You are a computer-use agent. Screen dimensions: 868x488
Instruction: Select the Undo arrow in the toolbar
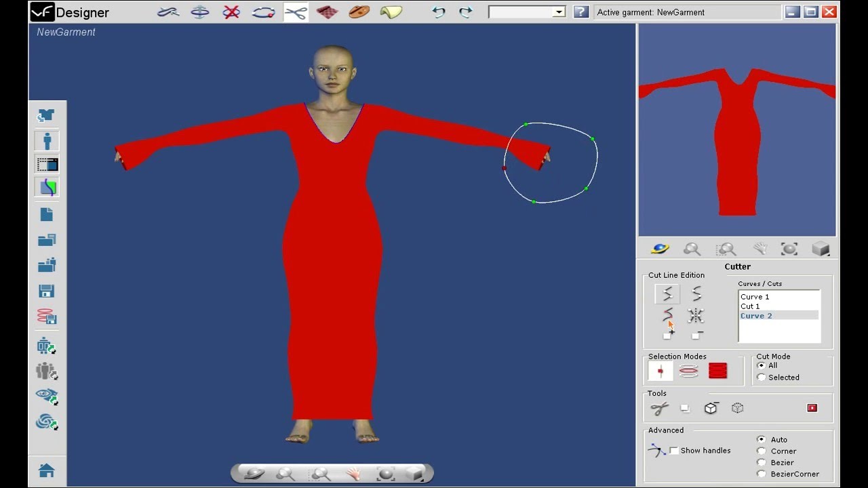438,12
